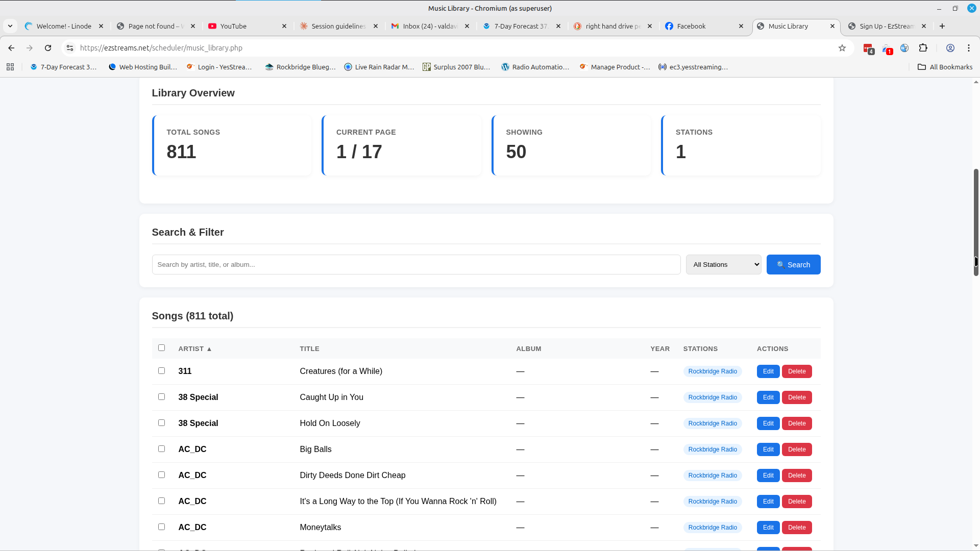This screenshot has width=980, height=551.
Task: Switch to the Facebook tab
Action: (691, 26)
